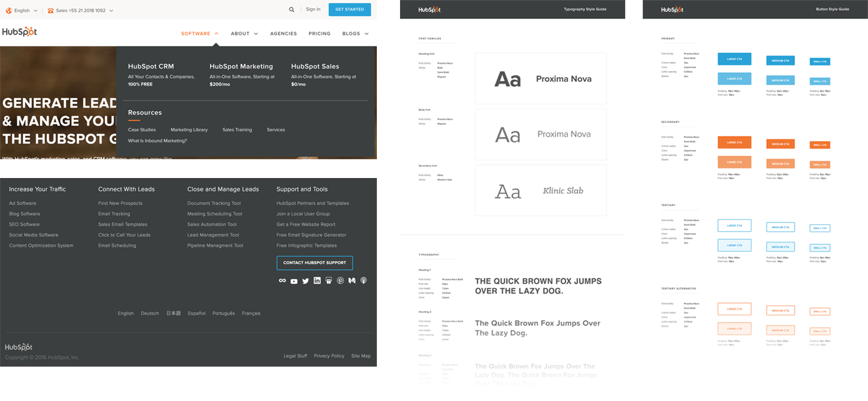Click the HubSpot sprocket logo in the header

19,31
